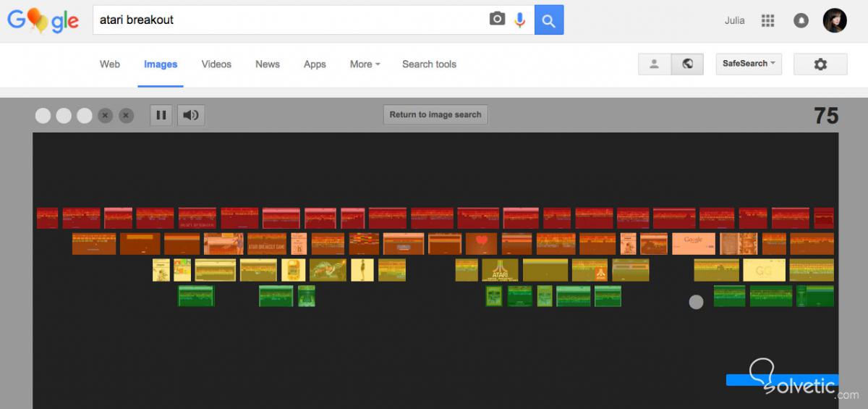
Task: Open the account profile picture
Action: [x=835, y=20]
